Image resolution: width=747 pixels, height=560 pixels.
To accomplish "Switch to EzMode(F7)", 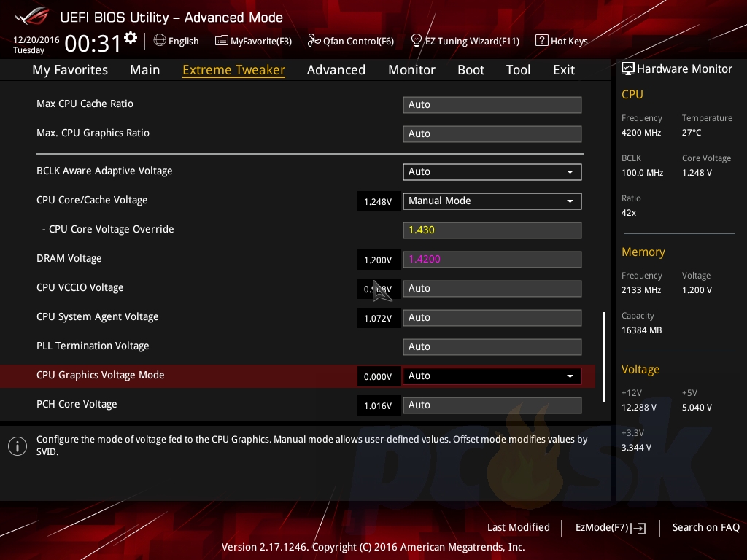I will [602, 527].
